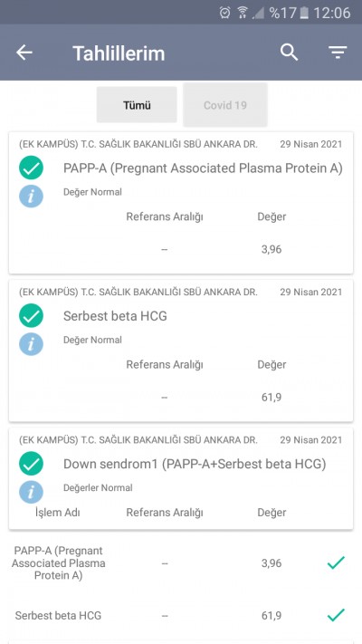Open info icon on Serbest beta HCG card

pyautogui.click(x=31, y=344)
